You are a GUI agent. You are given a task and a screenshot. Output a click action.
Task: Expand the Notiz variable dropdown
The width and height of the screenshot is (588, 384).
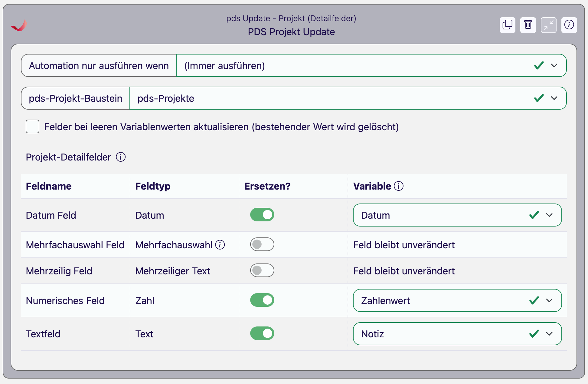coord(549,334)
